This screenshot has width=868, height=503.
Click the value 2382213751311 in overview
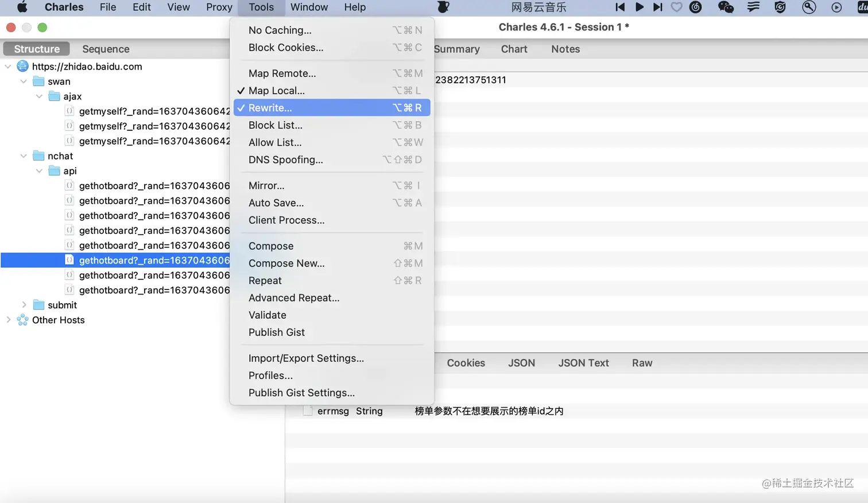(x=470, y=80)
